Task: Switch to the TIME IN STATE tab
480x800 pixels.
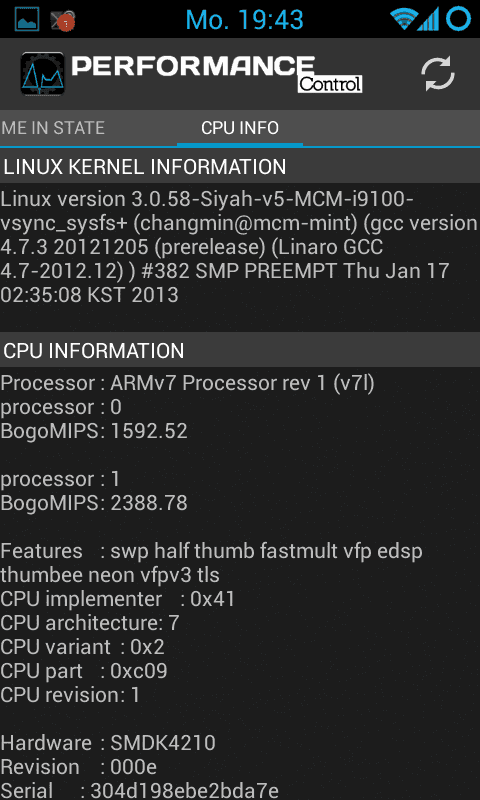Action: pos(53,128)
